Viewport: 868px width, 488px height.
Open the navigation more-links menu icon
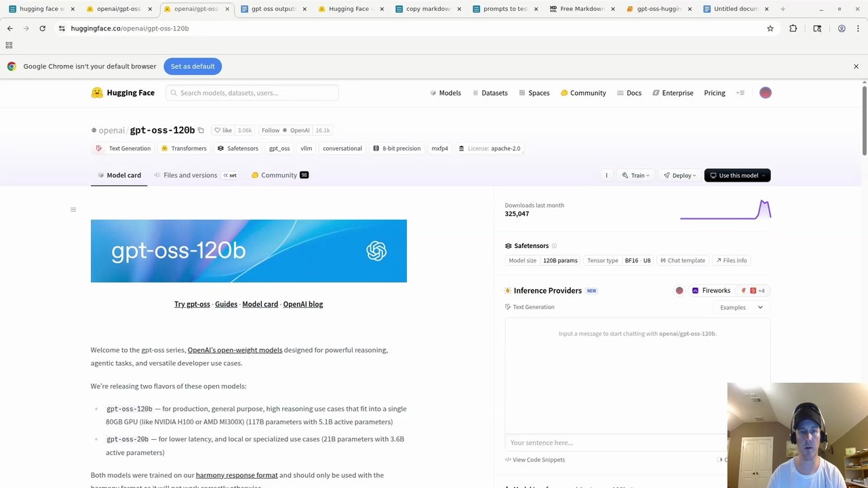(741, 93)
